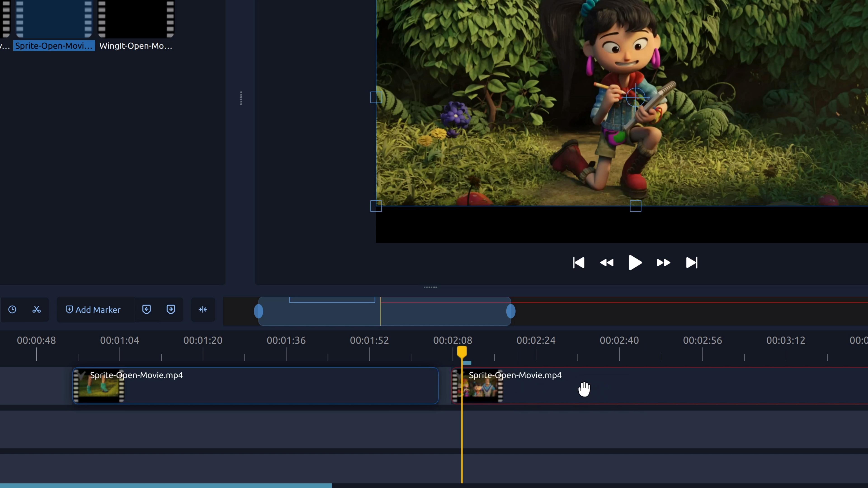Click the clock timecode icon

[x=12, y=310]
